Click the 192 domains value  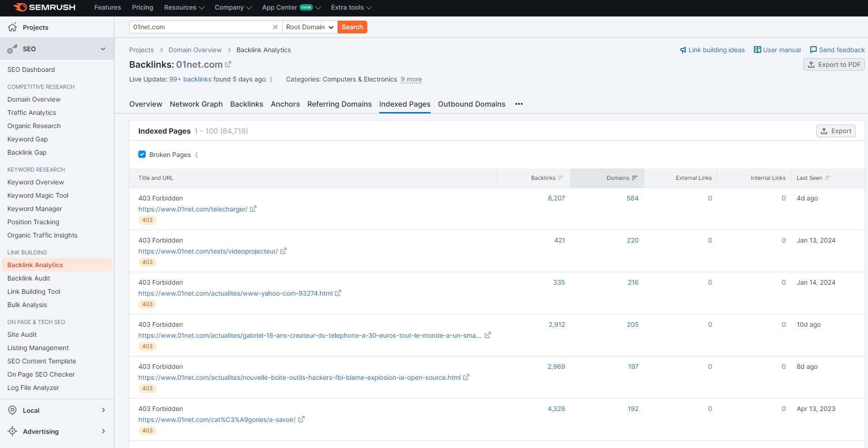pos(633,409)
